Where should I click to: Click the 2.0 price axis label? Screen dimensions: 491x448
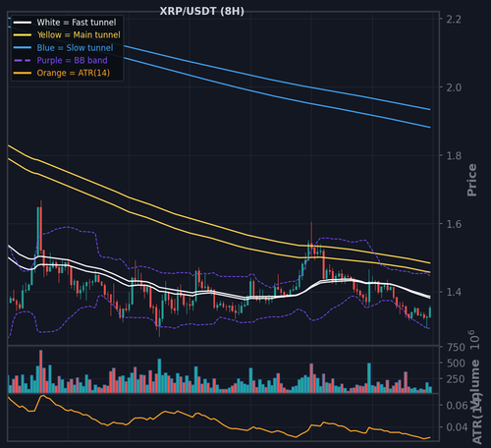454,87
